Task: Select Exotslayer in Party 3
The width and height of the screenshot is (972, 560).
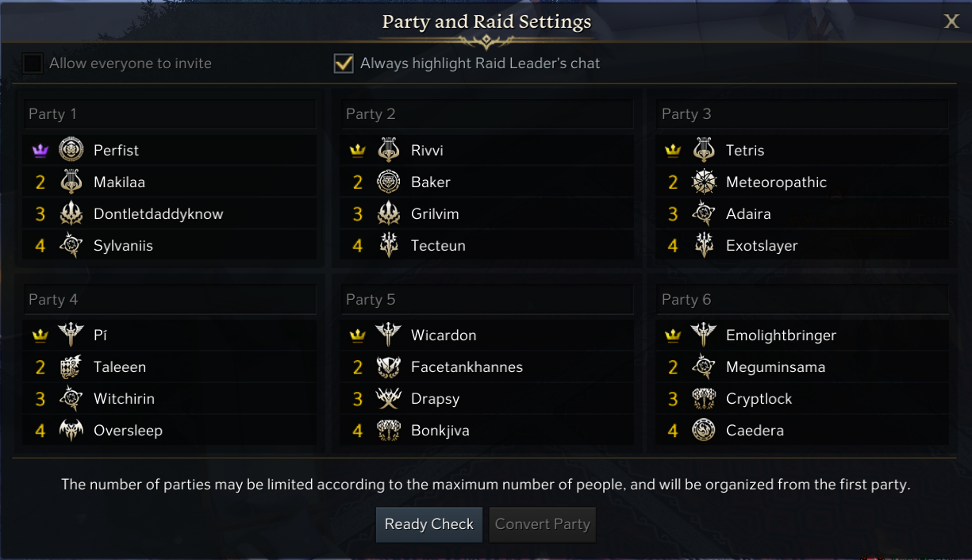Action: click(762, 245)
